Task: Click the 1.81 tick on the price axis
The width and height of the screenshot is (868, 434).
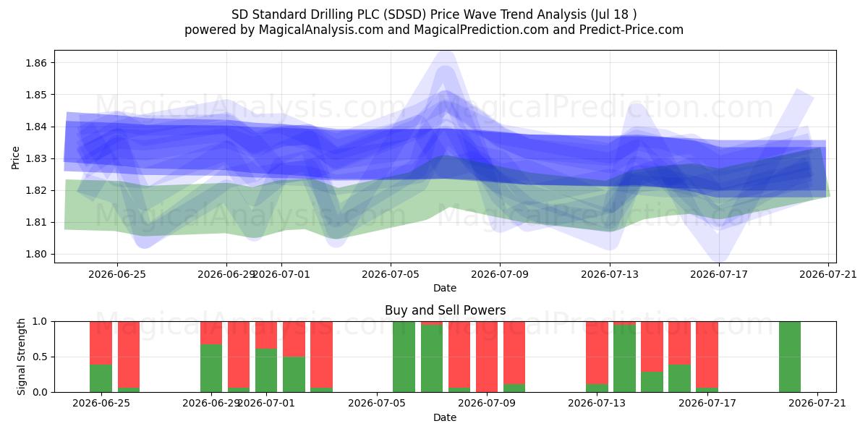Action: coord(36,222)
